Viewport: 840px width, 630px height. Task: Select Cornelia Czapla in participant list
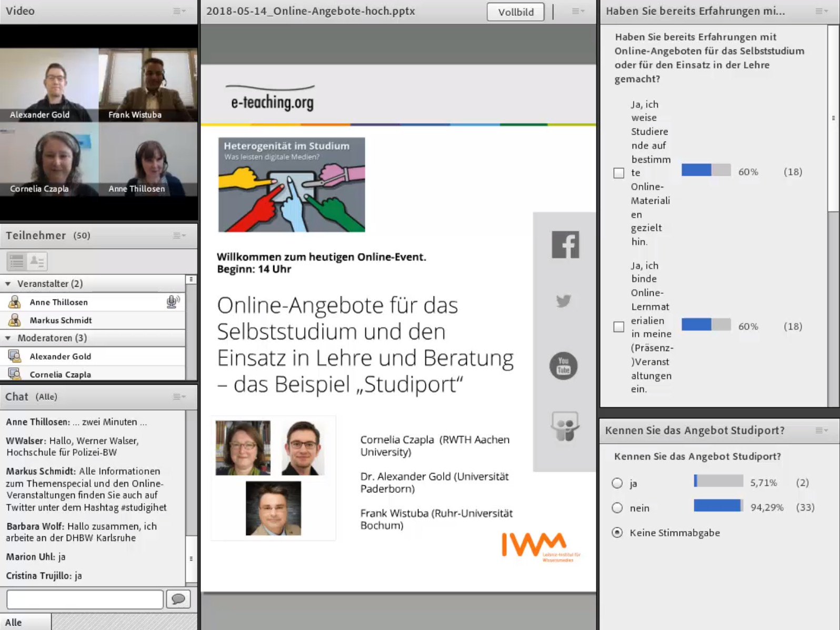[x=93, y=374]
